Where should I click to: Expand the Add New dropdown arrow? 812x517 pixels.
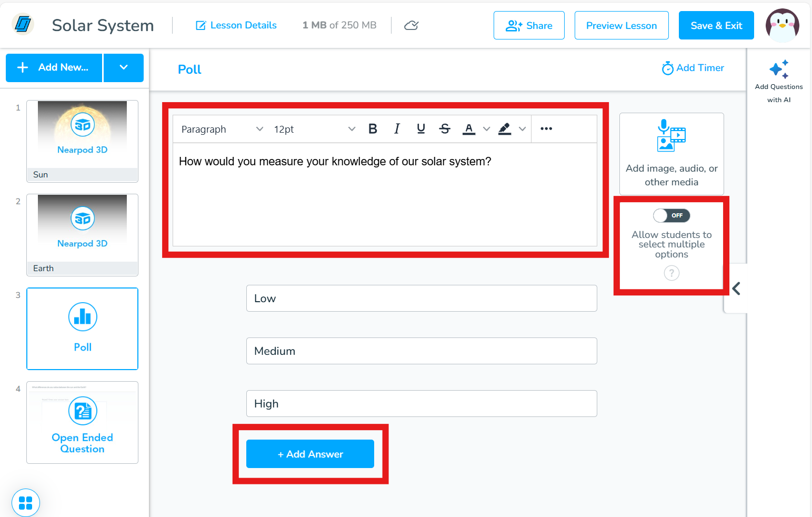click(x=124, y=67)
